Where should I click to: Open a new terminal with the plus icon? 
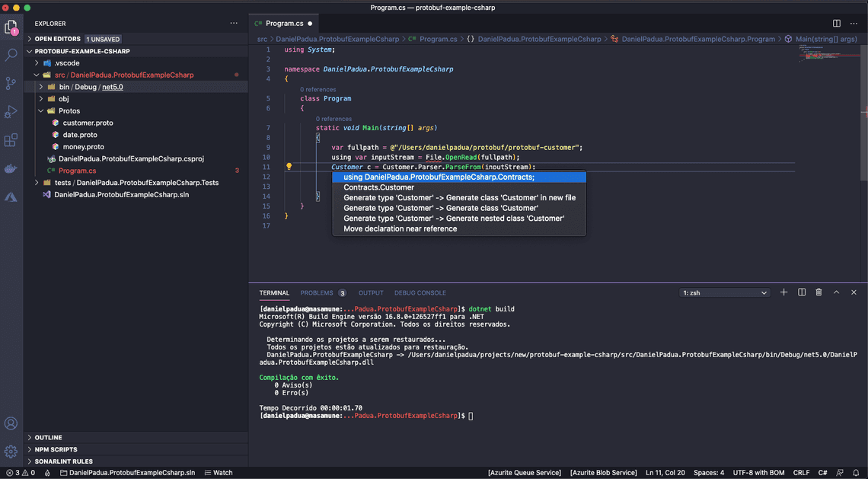pos(783,292)
